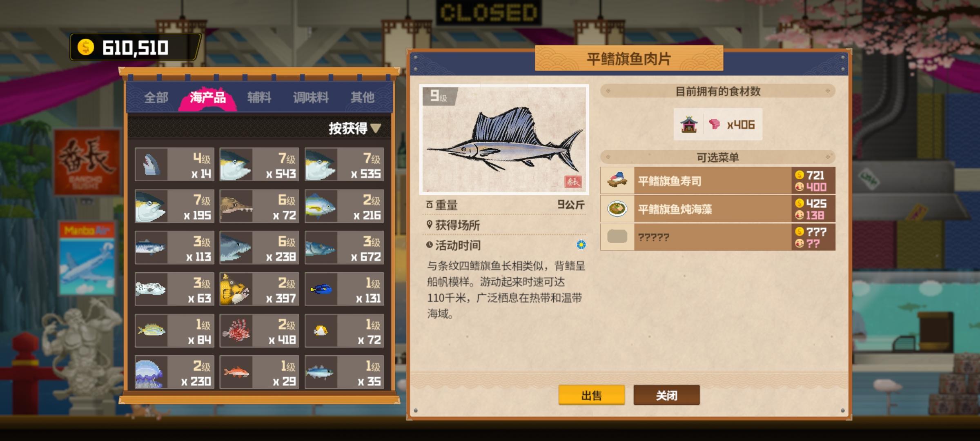Select the yellow anglerfish ingredient x397
Image resolution: width=980 pixels, height=441 pixels.
pyautogui.click(x=259, y=289)
